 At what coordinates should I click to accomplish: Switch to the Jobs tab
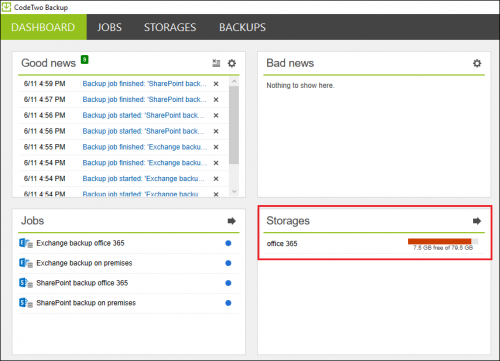coord(109,27)
